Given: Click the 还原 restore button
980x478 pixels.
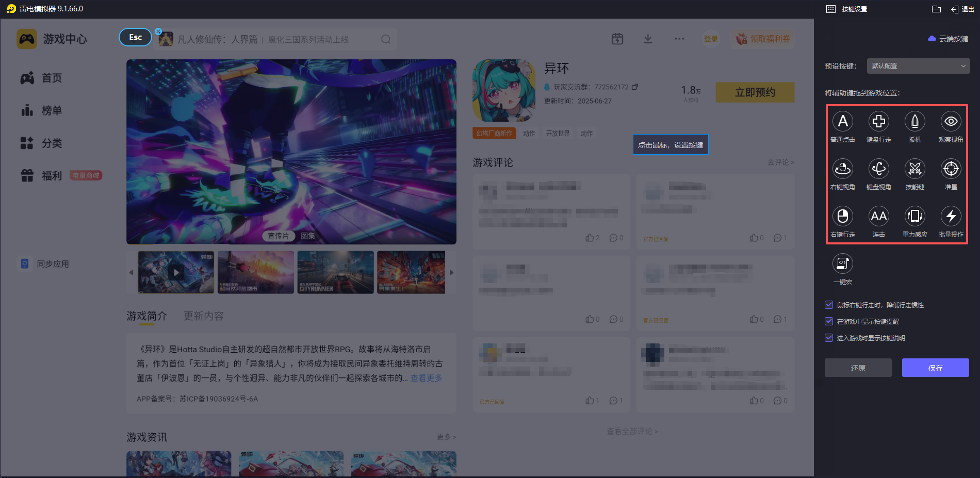Looking at the screenshot, I should point(858,368).
